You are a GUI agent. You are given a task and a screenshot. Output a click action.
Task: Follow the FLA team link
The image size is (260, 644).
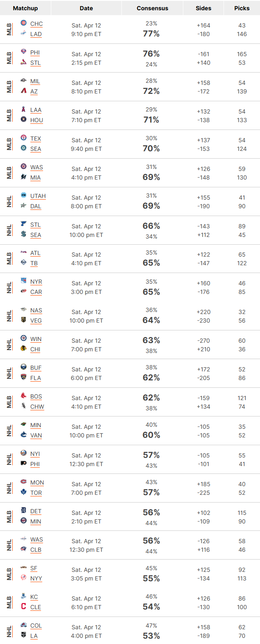36,378
